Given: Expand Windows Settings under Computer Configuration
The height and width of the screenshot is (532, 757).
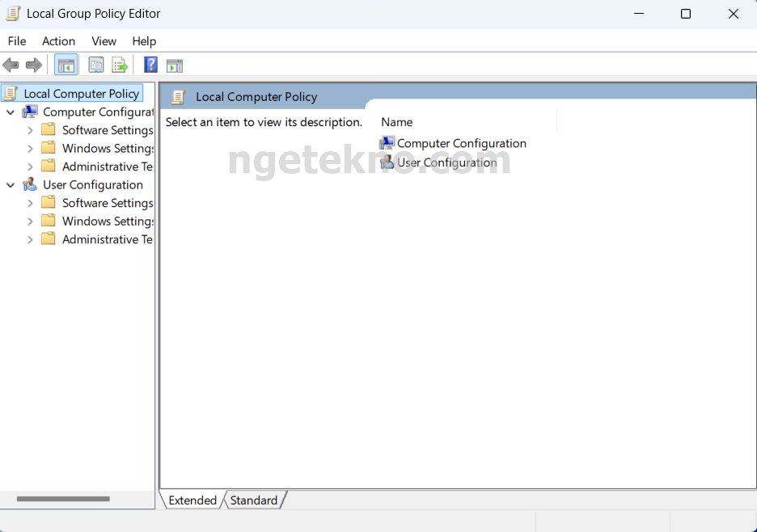Looking at the screenshot, I should (30, 149).
